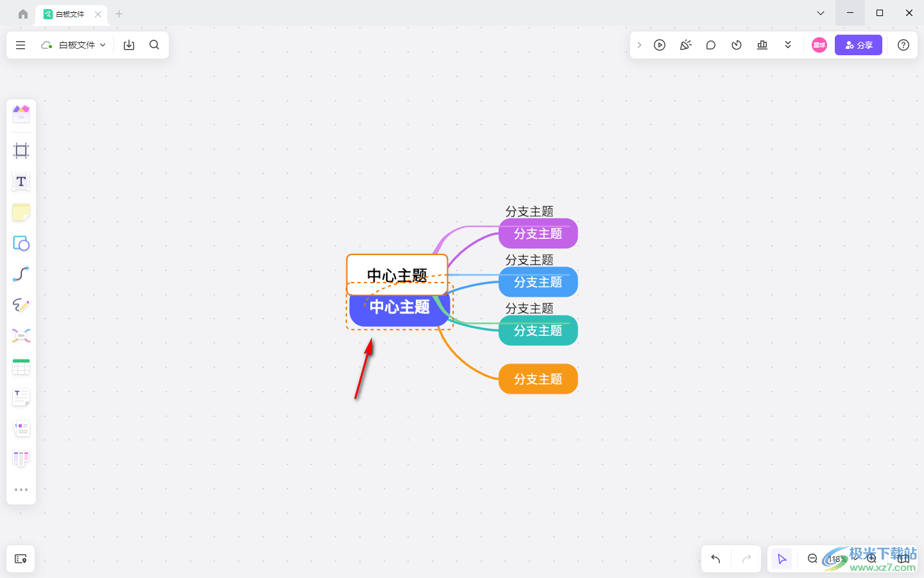The width and height of the screenshot is (924, 578).
Task: Click the 分享 share button
Action: pyautogui.click(x=859, y=45)
